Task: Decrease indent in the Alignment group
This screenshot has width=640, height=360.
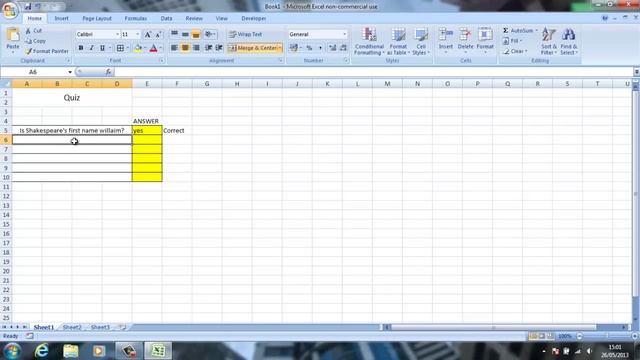Action: 209,48
